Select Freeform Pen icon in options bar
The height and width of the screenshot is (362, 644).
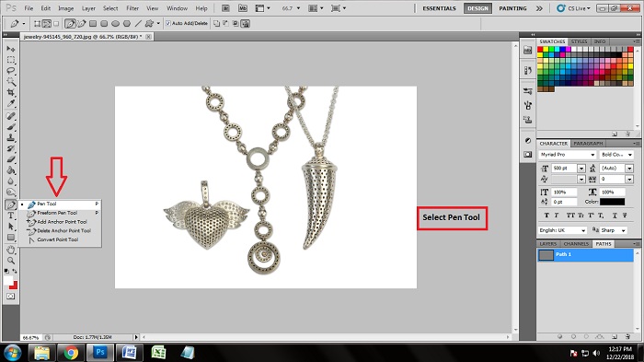click(x=82, y=24)
